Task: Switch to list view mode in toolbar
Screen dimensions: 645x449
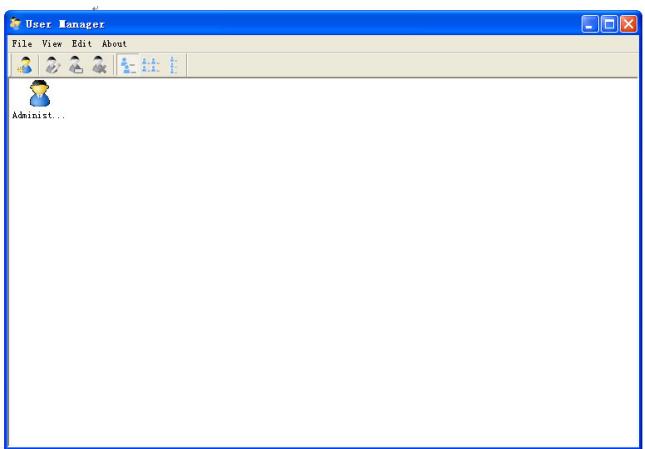Action: coord(173,66)
